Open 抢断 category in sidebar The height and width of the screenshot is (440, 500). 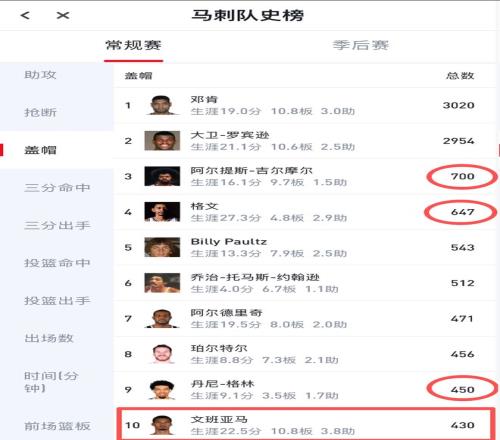coord(40,112)
